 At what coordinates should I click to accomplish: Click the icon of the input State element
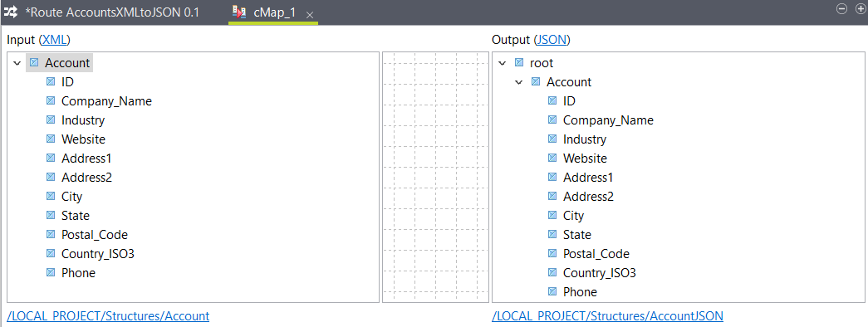(x=51, y=215)
